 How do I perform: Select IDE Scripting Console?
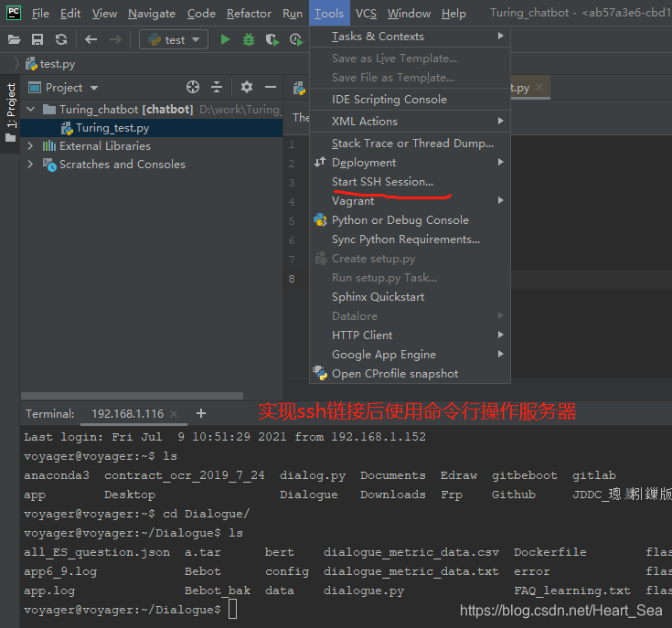pyautogui.click(x=411, y=100)
